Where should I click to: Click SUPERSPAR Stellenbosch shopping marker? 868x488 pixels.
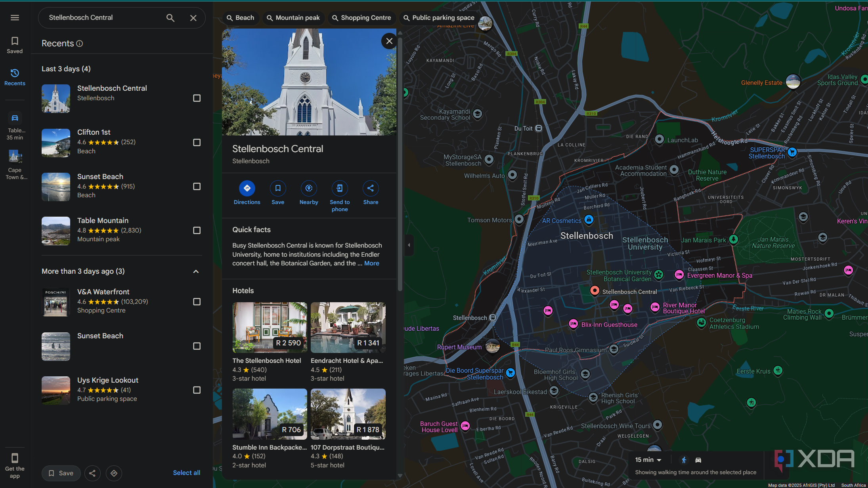click(792, 152)
